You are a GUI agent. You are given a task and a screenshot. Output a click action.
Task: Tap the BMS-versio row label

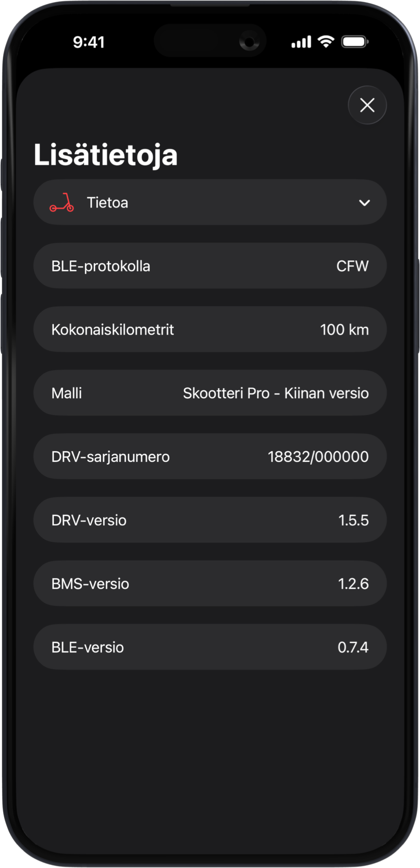pos(90,584)
